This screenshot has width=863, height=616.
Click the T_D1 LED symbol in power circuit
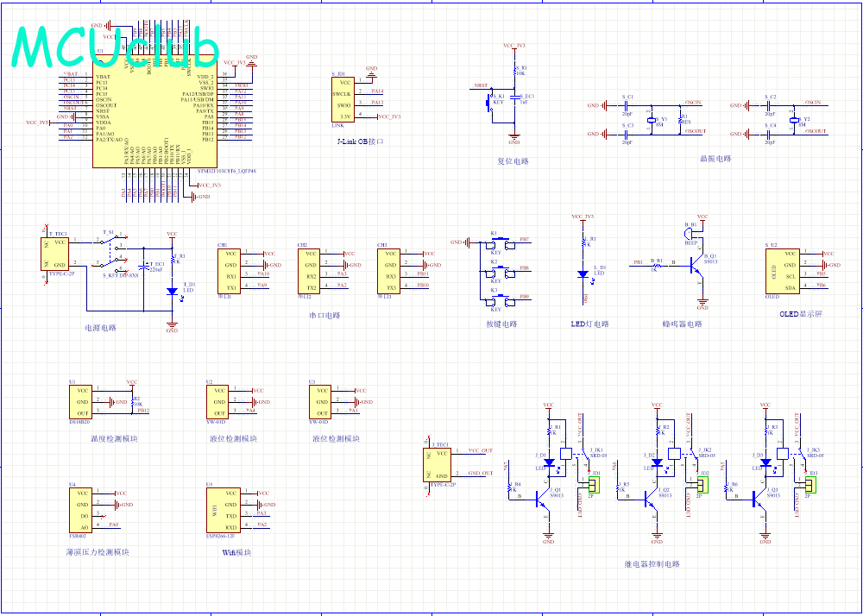(x=173, y=291)
